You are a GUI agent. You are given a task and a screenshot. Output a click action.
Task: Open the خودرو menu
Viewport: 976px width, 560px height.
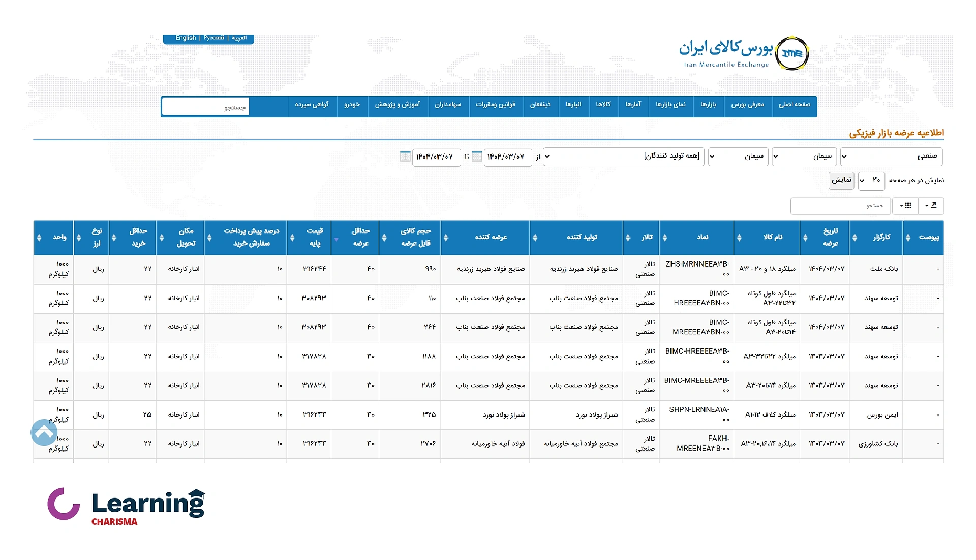pos(352,105)
